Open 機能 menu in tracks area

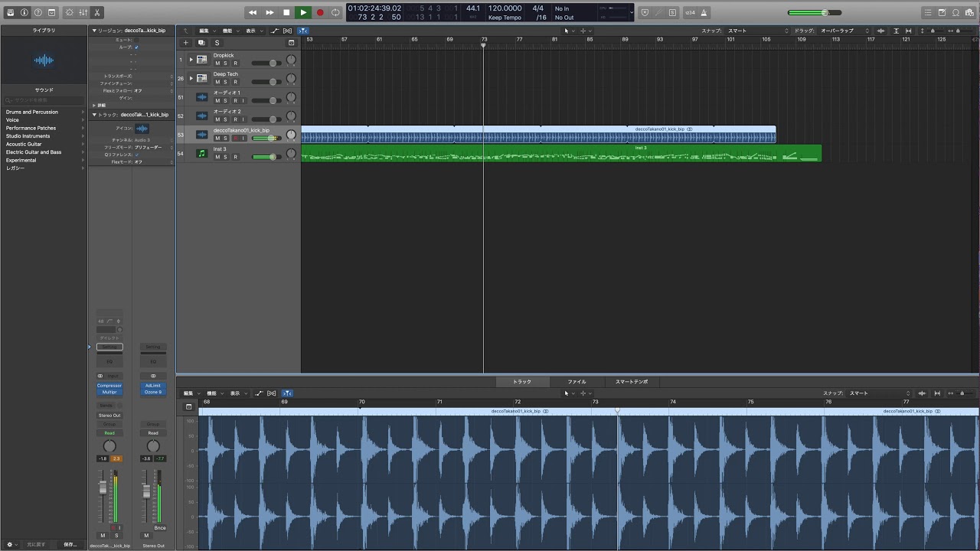(x=229, y=31)
